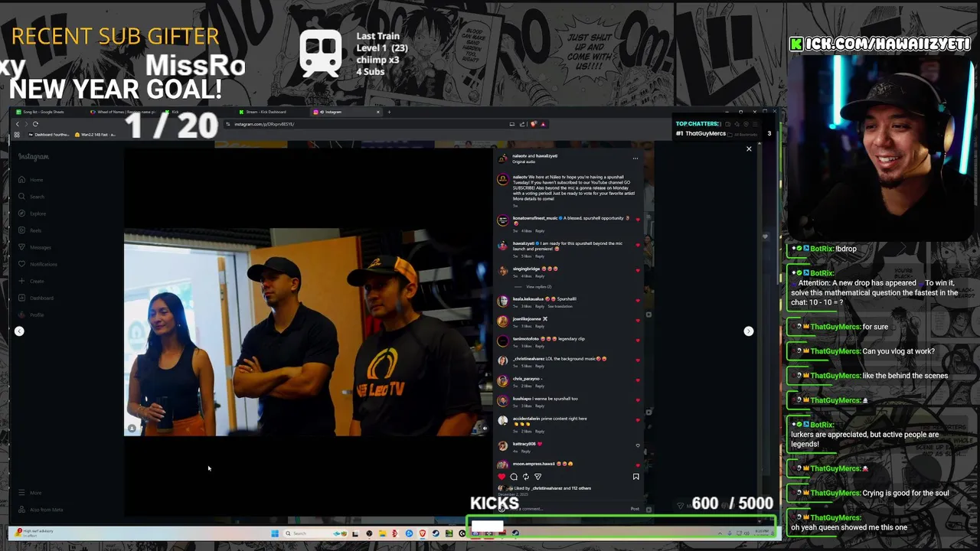Like _christinealvarez's comment heart
The height and width of the screenshot is (551, 980).
click(x=638, y=360)
